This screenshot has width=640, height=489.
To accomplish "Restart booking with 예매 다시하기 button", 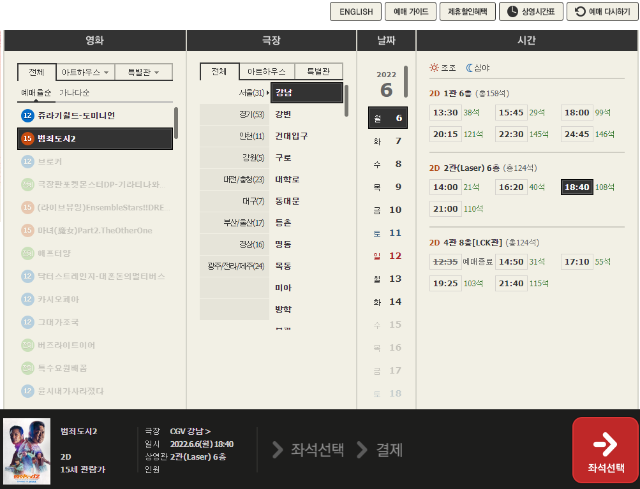I will click(x=602, y=11).
